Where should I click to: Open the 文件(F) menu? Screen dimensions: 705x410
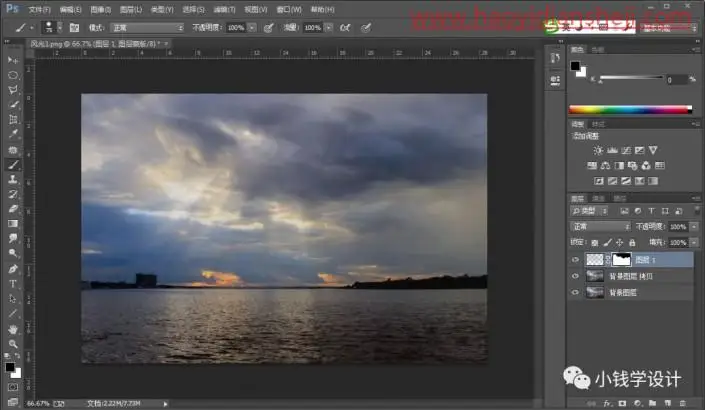[39, 9]
